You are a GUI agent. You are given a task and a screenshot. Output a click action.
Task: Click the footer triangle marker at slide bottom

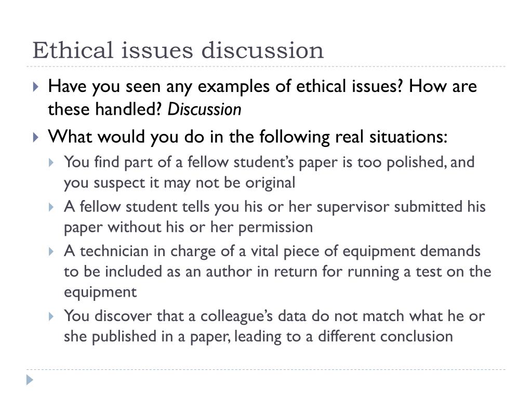[30, 380]
